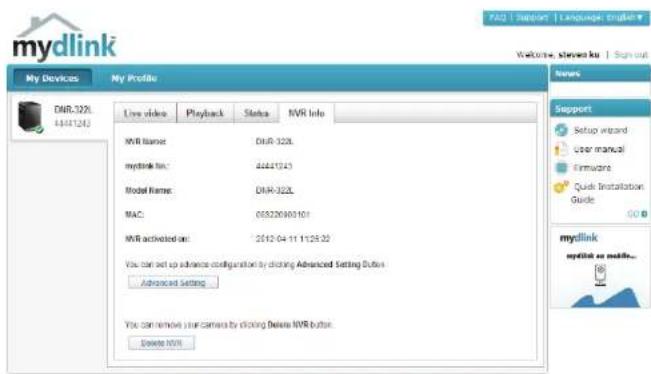The width and height of the screenshot is (651, 374).
Task: Open the Quick Installation Guide text link
Action: pyautogui.click(x=607, y=193)
